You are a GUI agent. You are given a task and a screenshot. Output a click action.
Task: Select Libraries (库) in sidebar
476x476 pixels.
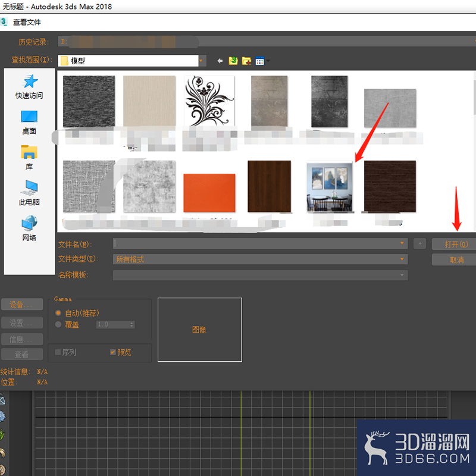[29, 158]
